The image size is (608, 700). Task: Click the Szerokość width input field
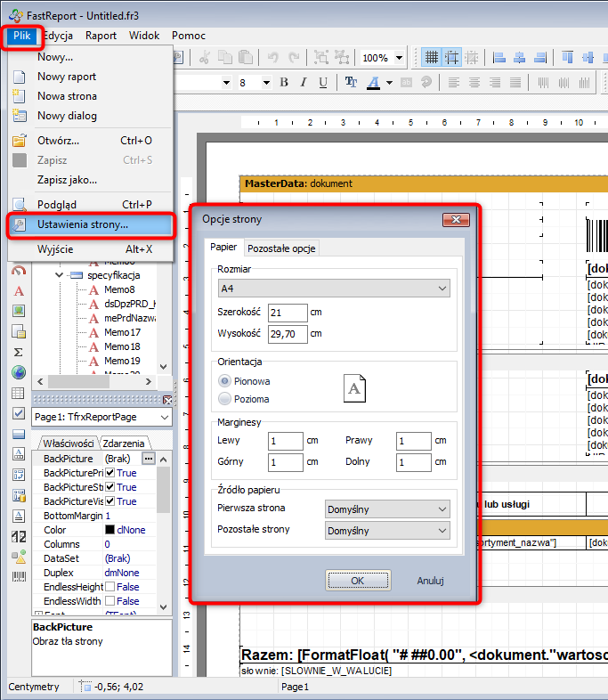[x=288, y=313]
